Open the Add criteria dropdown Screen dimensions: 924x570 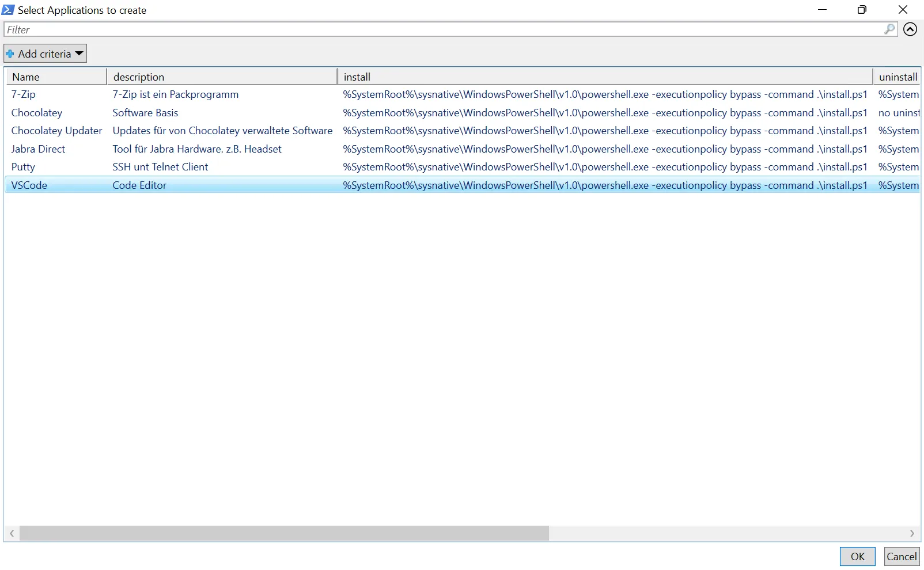[x=45, y=54]
